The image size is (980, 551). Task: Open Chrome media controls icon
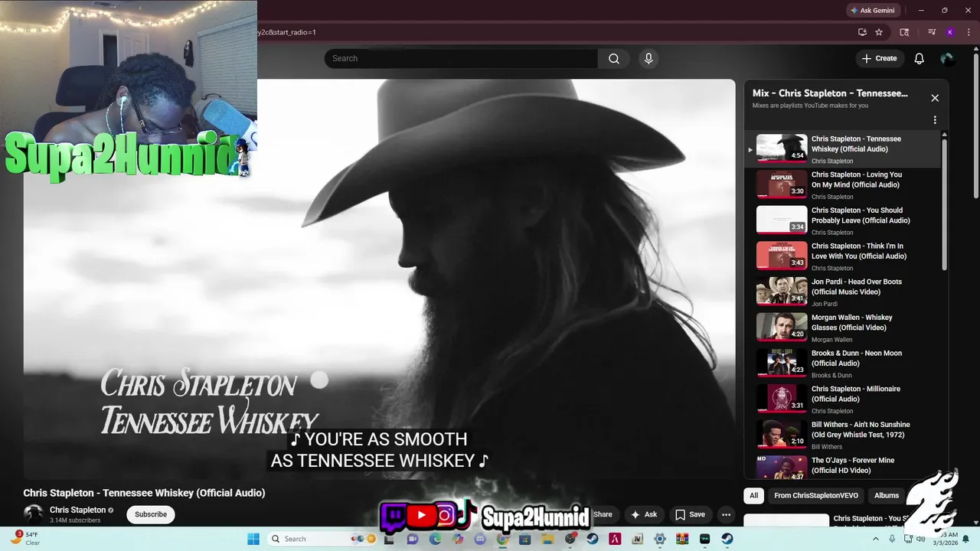coord(932,32)
